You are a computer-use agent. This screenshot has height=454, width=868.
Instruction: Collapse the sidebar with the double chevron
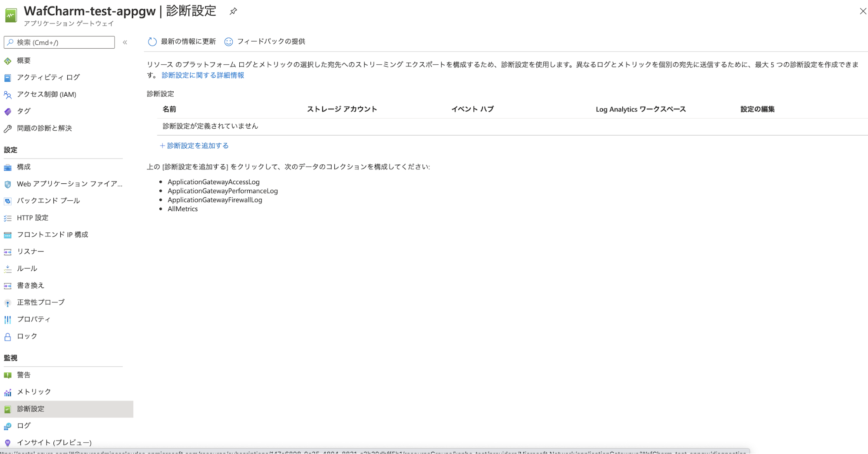coord(125,43)
